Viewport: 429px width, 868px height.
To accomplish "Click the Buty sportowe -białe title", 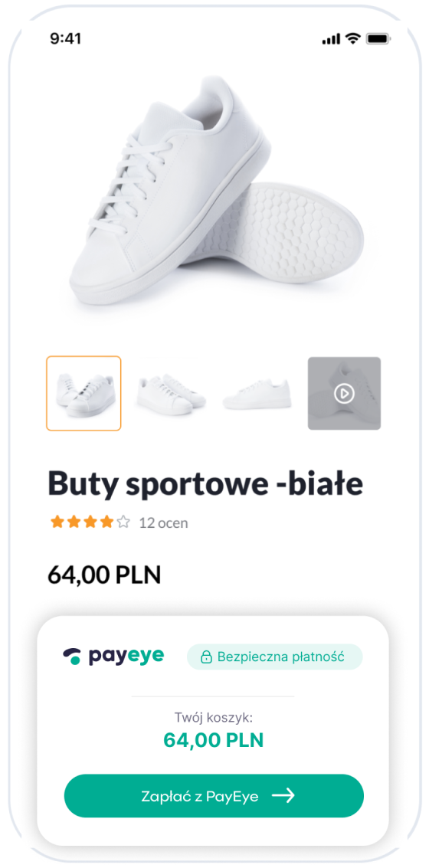I will coord(205,484).
